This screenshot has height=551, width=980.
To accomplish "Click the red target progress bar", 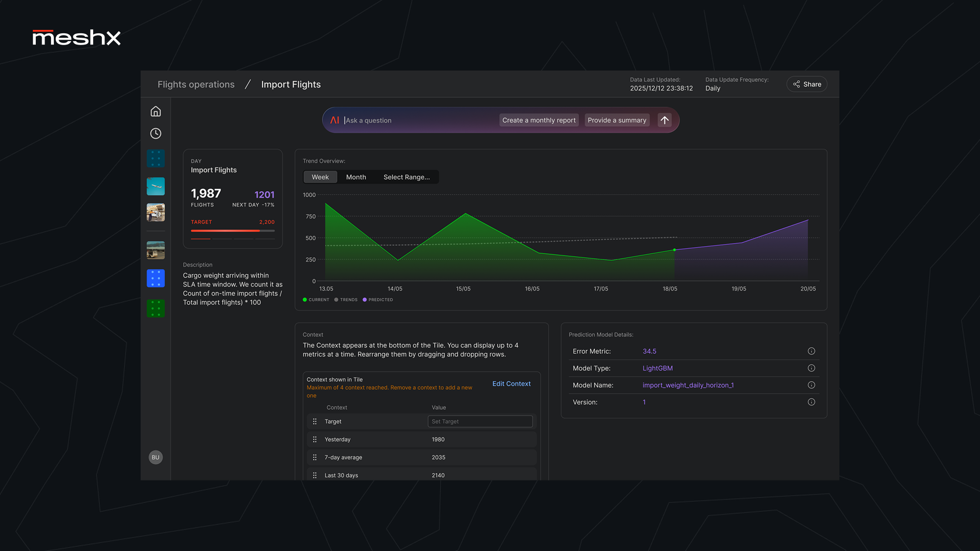I will pyautogui.click(x=233, y=230).
